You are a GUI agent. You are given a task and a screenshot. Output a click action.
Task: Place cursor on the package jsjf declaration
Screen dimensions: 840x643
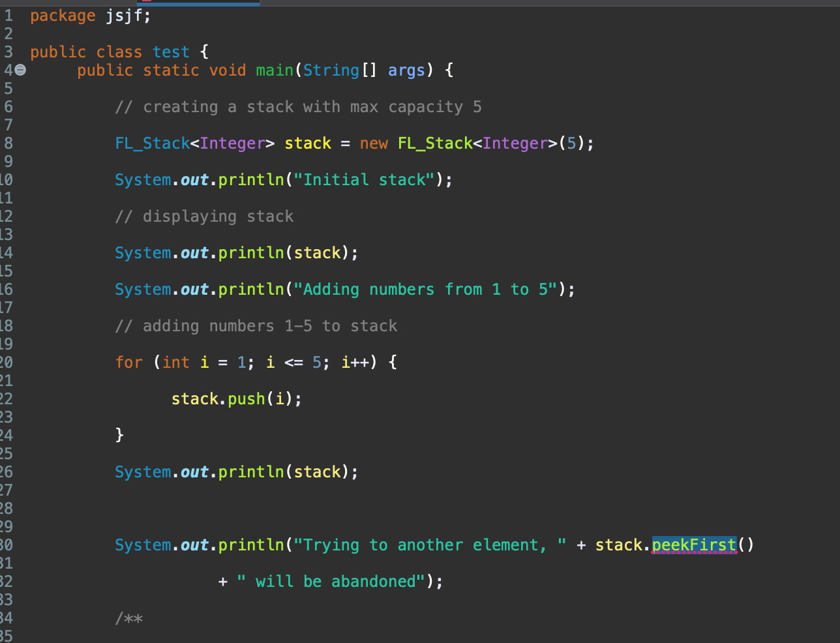pyautogui.click(x=91, y=15)
